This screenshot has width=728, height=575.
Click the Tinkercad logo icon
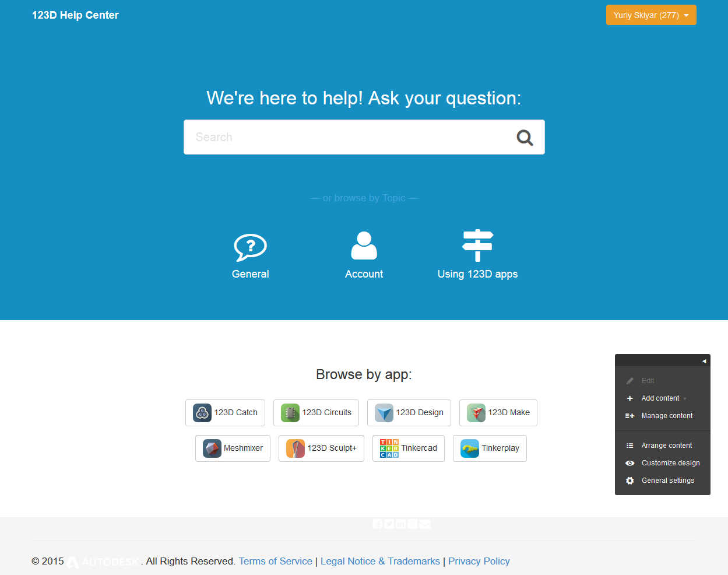389,448
